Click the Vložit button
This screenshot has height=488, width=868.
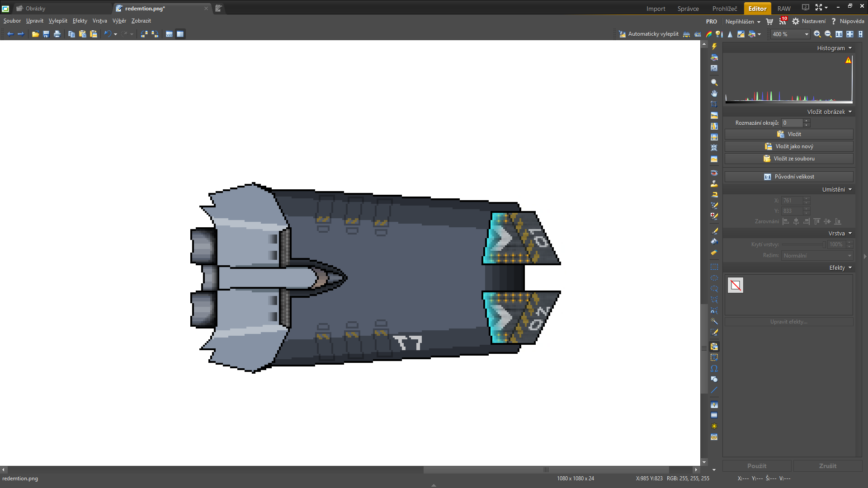point(789,134)
